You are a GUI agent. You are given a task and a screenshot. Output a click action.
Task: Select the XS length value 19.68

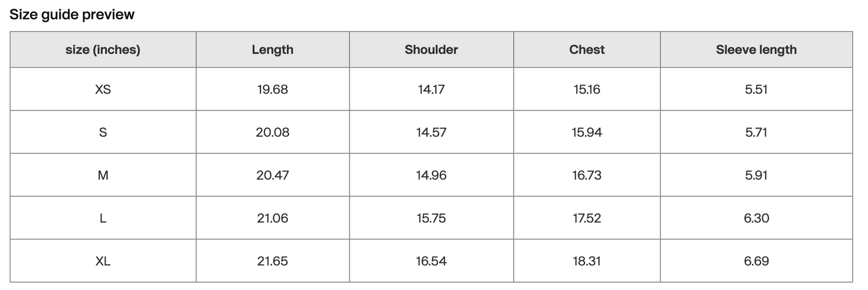(273, 89)
